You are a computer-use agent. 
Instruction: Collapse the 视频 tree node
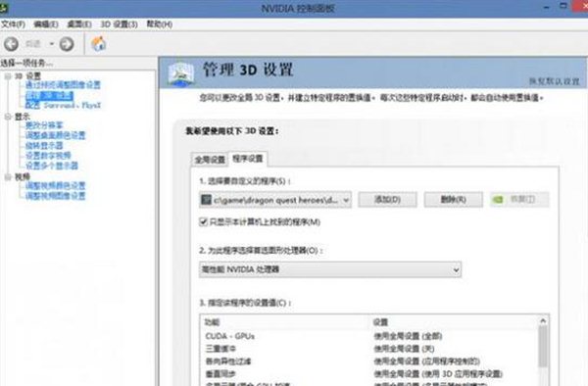8,177
